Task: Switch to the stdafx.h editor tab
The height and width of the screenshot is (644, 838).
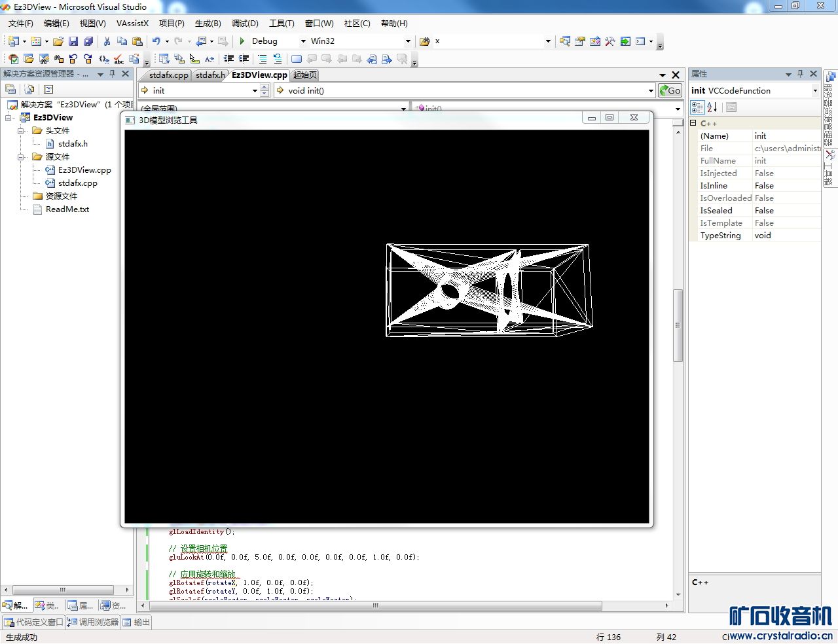Action: [x=210, y=75]
